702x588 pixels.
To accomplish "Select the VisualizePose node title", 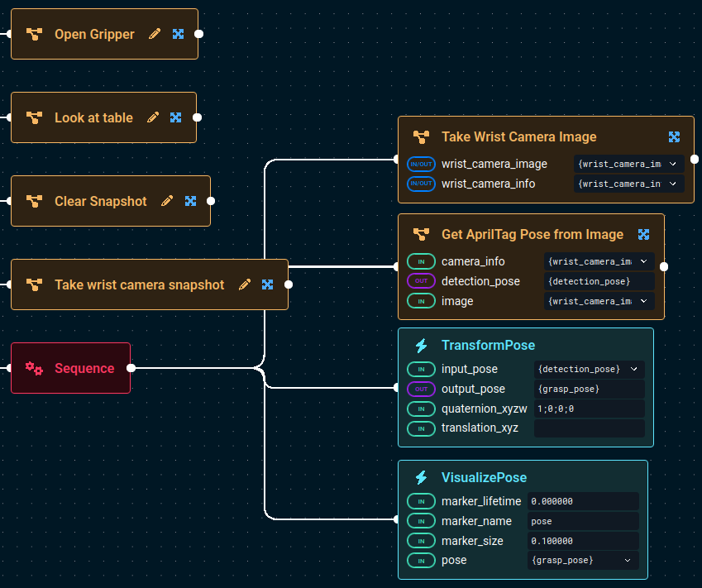I will [x=484, y=477].
